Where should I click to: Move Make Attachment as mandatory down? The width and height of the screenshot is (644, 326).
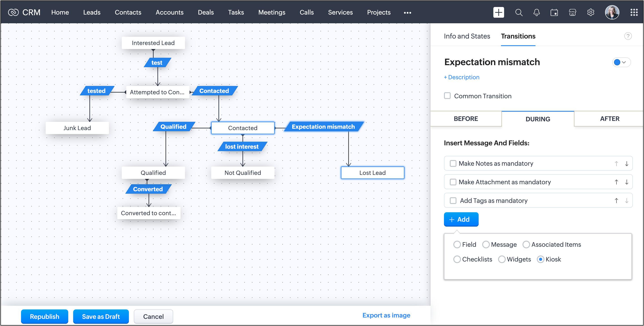click(627, 182)
